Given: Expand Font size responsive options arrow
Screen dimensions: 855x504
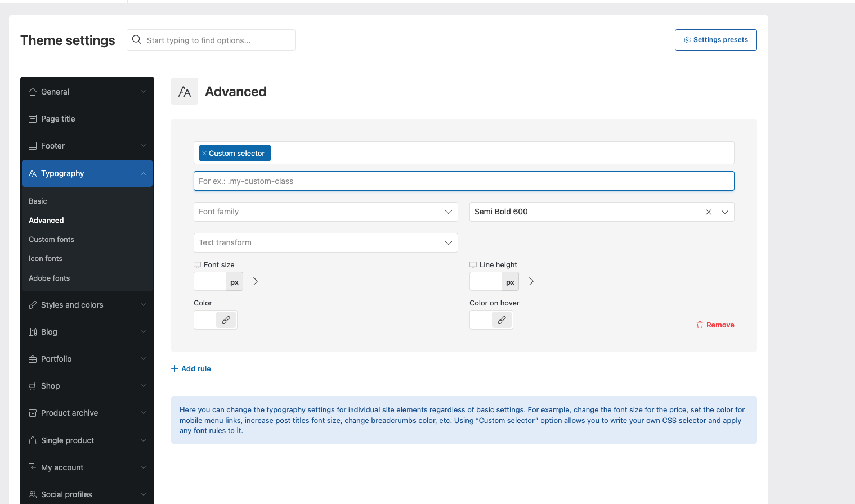Looking at the screenshot, I should pyautogui.click(x=256, y=281).
